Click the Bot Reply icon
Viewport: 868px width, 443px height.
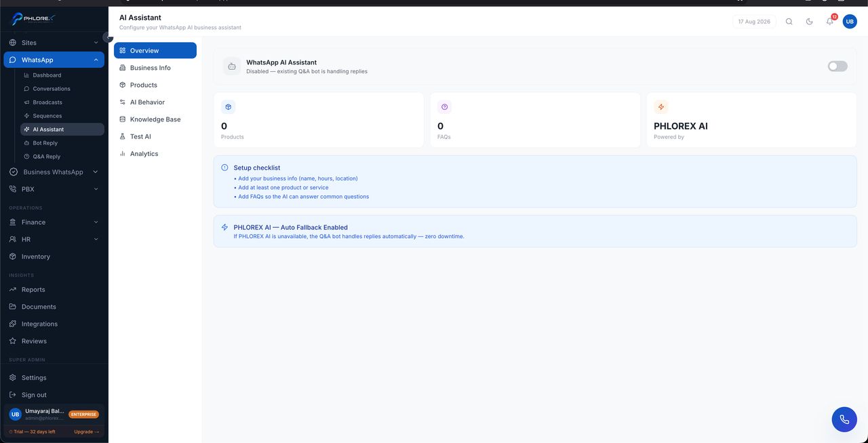pos(26,143)
